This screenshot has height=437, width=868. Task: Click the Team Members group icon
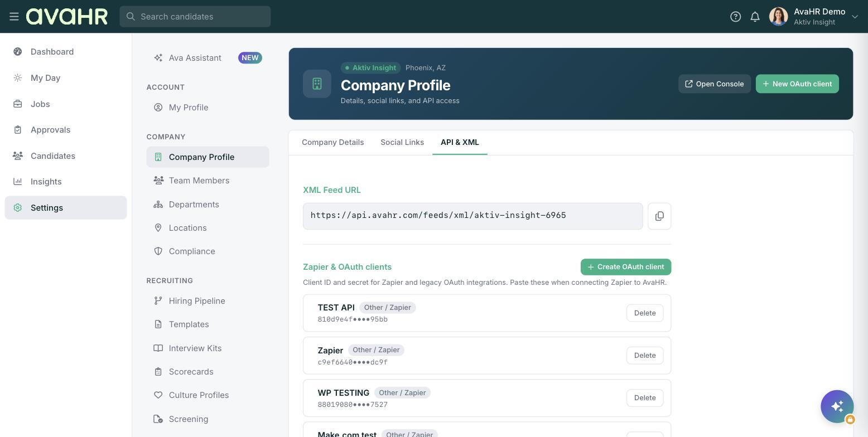158,181
